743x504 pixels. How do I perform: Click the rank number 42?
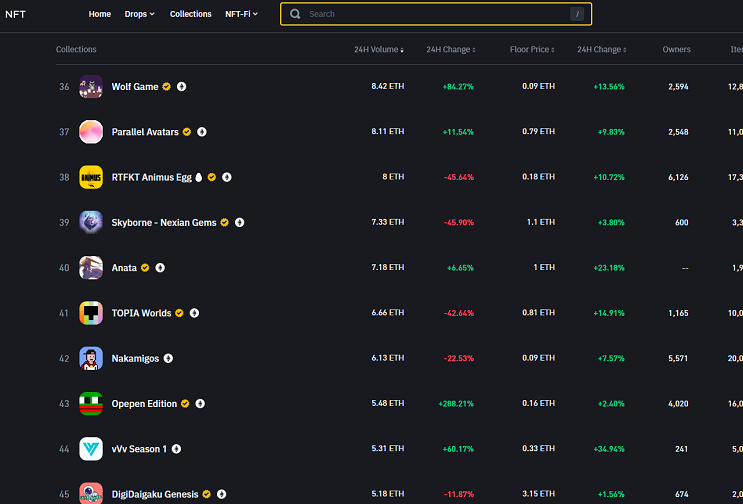click(64, 359)
